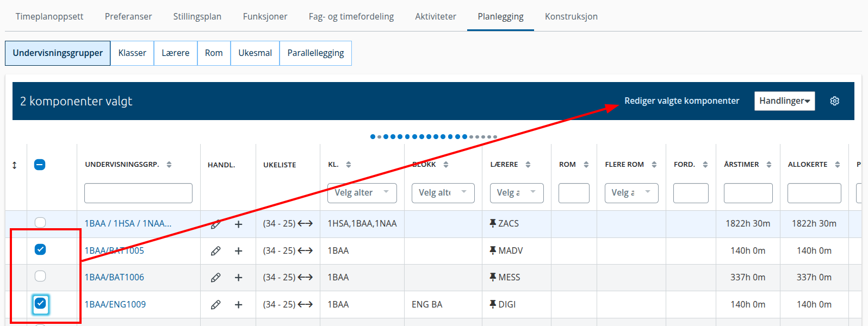Click week range arrows in 1BAA / 1HSA row
868x326 pixels.
[x=305, y=223]
